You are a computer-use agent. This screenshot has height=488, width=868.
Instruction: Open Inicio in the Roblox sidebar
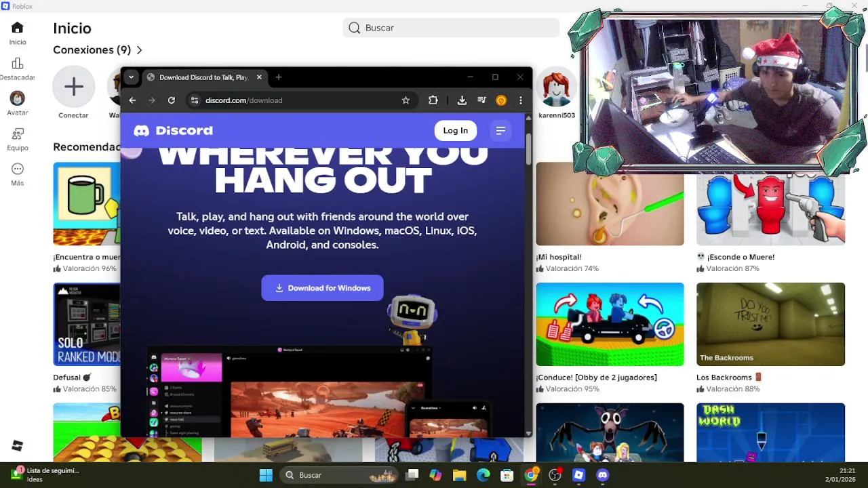click(x=18, y=33)
